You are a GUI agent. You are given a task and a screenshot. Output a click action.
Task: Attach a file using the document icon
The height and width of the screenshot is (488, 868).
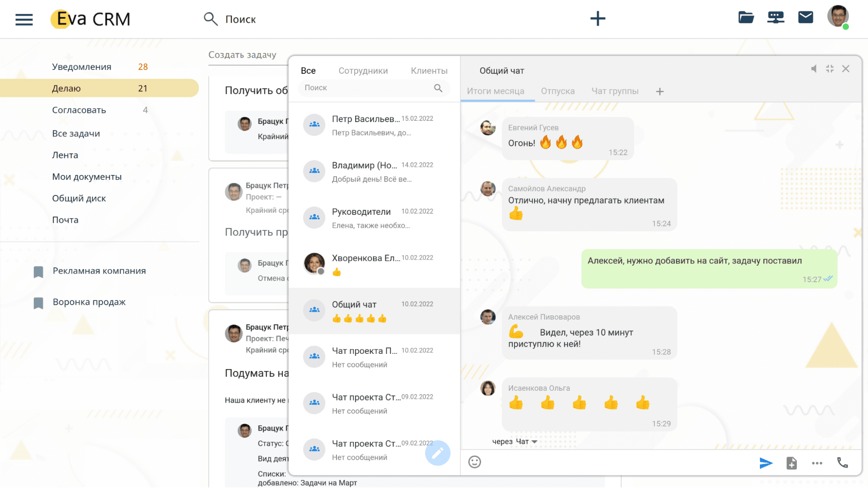(792, 463)
